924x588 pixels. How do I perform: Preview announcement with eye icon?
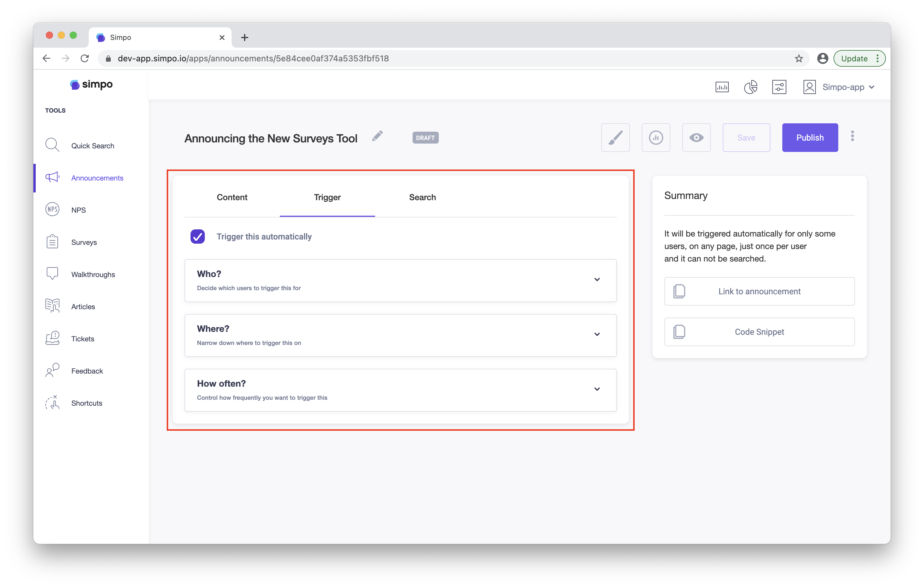tap(696, 138)
